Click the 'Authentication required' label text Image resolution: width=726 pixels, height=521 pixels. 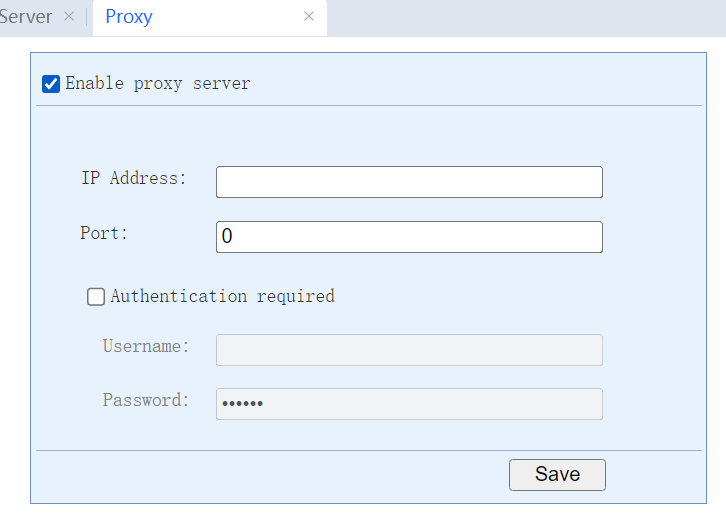(222, 296)
